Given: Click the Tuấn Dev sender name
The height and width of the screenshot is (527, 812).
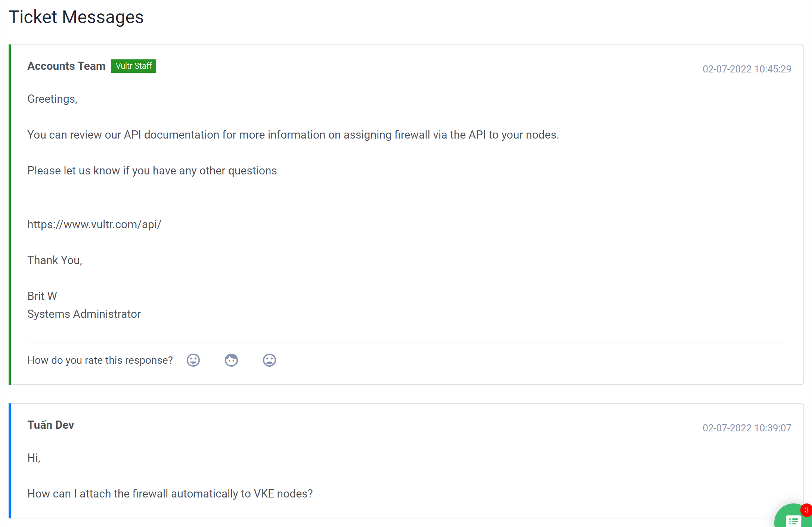Looking at the screenshot, I should (x=51, y=425).
